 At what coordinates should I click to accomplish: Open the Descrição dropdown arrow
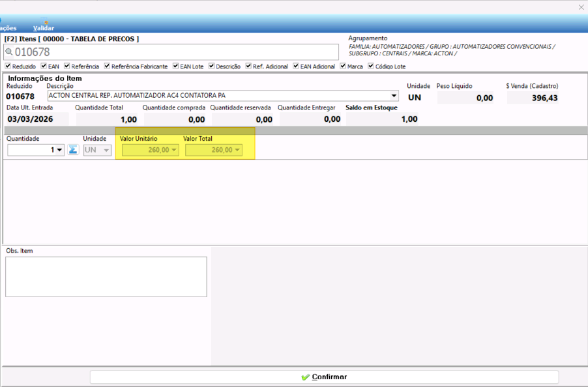pos(394,96)
